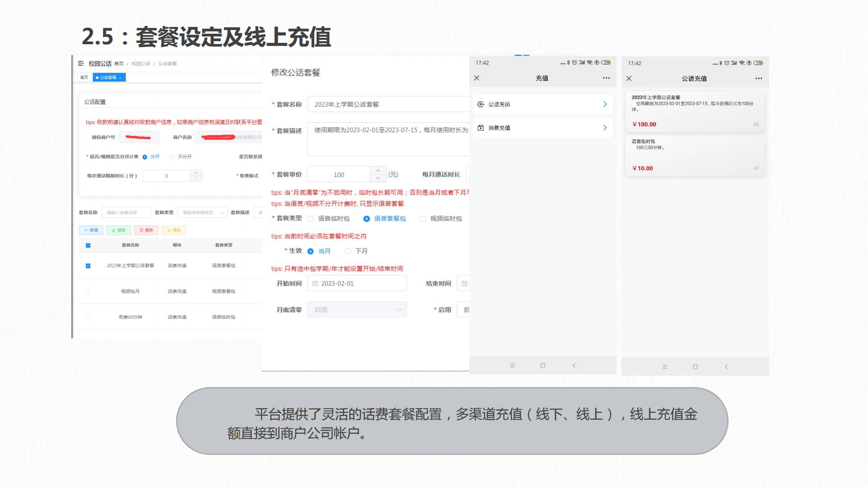Close the 充值 phone page with X

point(477,78)
